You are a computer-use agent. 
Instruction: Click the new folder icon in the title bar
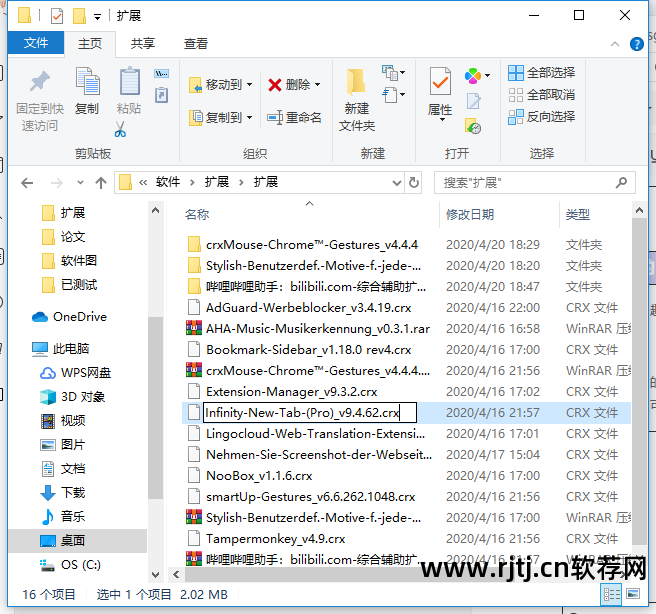point(79,16)
